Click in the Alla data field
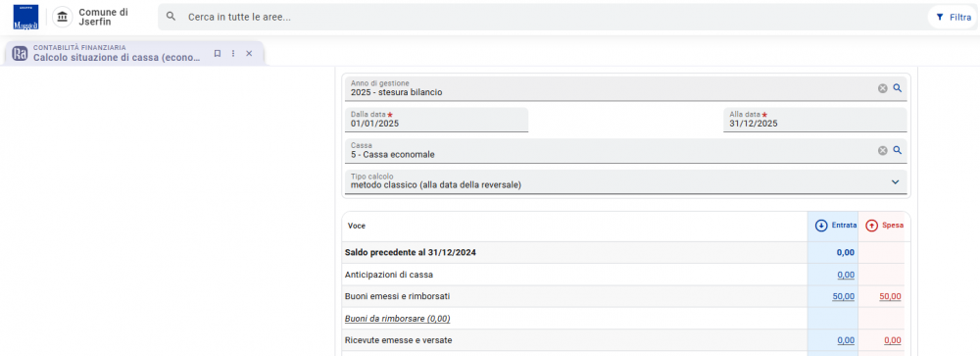980x356 pixels. (x=815, y=120)
